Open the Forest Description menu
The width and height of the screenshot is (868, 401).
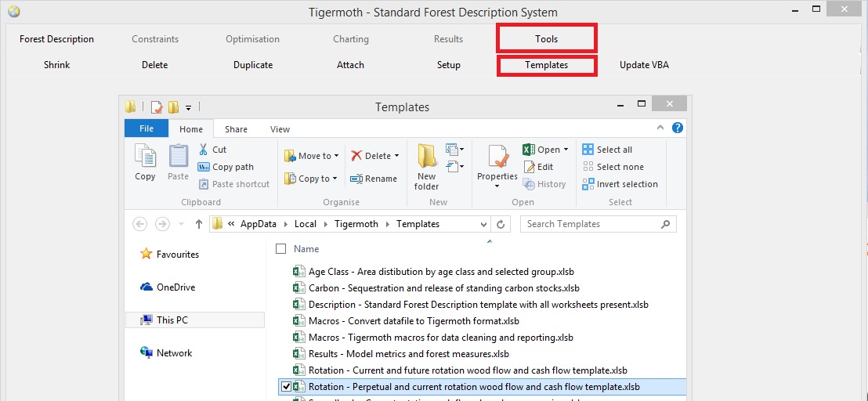point(56,38)
